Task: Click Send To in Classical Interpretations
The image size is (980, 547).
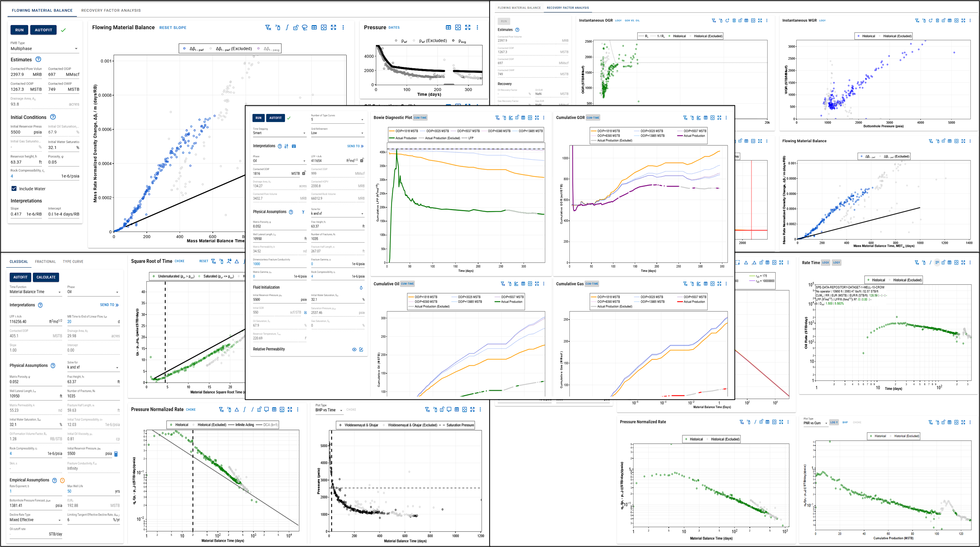Action: click(x=109, y=305)
